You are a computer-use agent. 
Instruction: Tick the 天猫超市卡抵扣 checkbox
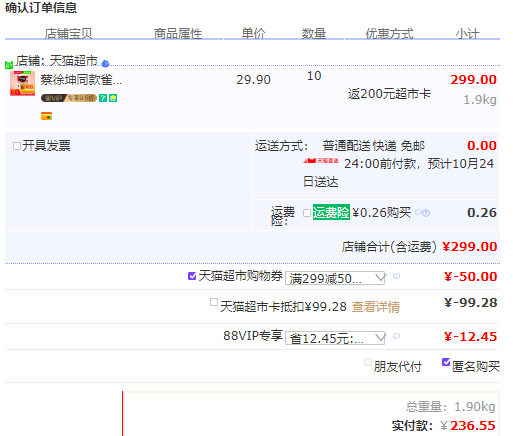point(214,302)
